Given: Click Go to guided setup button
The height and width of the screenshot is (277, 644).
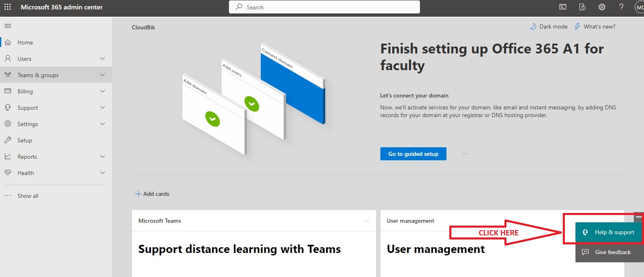Looking at the screenshot, I should click(413, 154).
